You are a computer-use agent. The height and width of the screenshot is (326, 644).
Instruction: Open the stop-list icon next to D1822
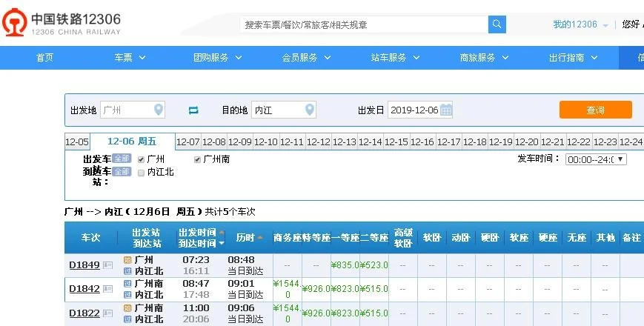coord(107,313)
